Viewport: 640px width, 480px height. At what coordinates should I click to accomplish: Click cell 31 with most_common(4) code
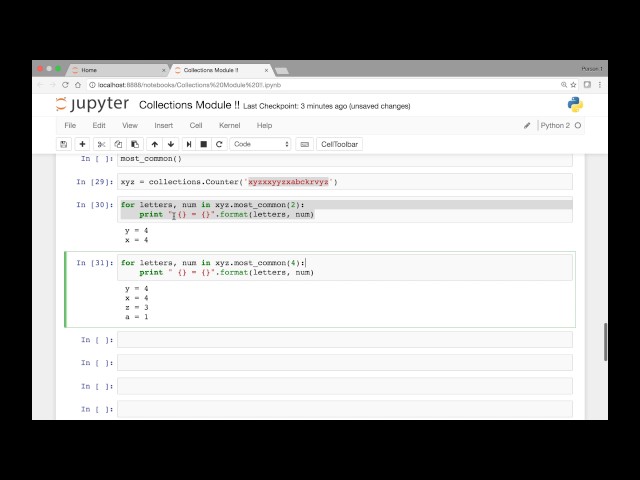tap(345, 267)
